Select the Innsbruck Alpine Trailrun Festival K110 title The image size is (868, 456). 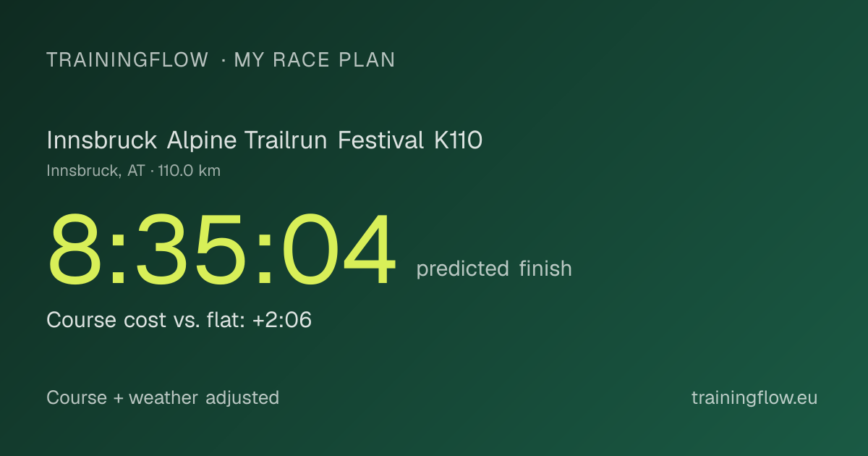264,140
